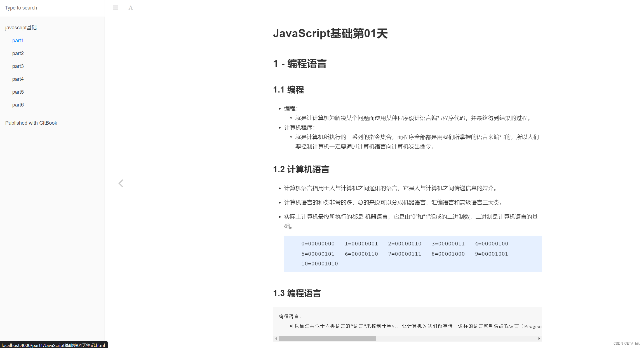Click the code block right scroll arrow

point(539,338)
